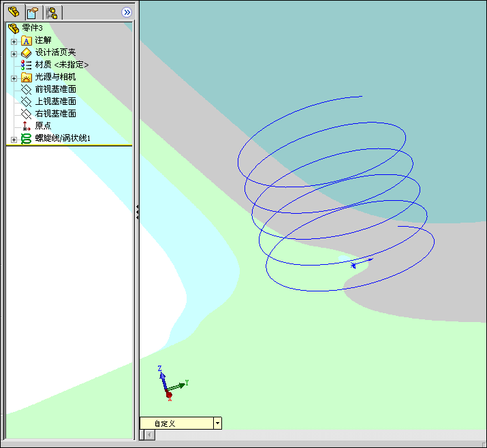Open the FeatureManager design tree tab
The width and height of the screenshot is (487, 448).
[14, 12]
